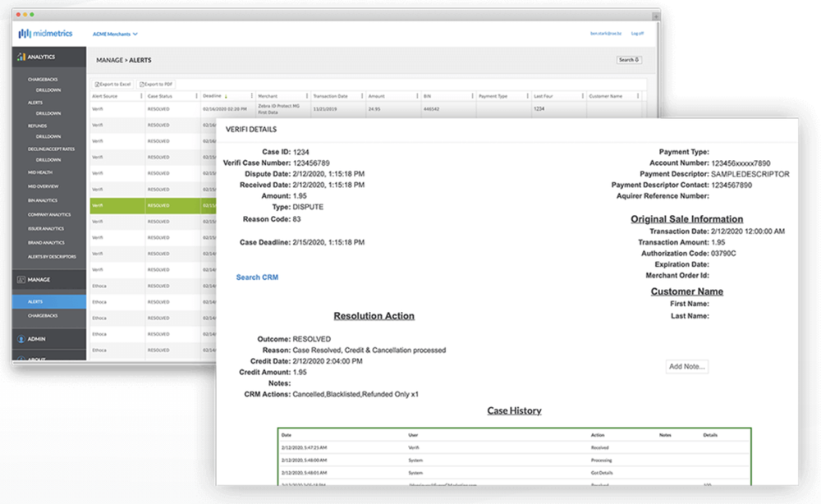Select the green highlighted Verifi row
821x504 pixels.
pos(153,206)
